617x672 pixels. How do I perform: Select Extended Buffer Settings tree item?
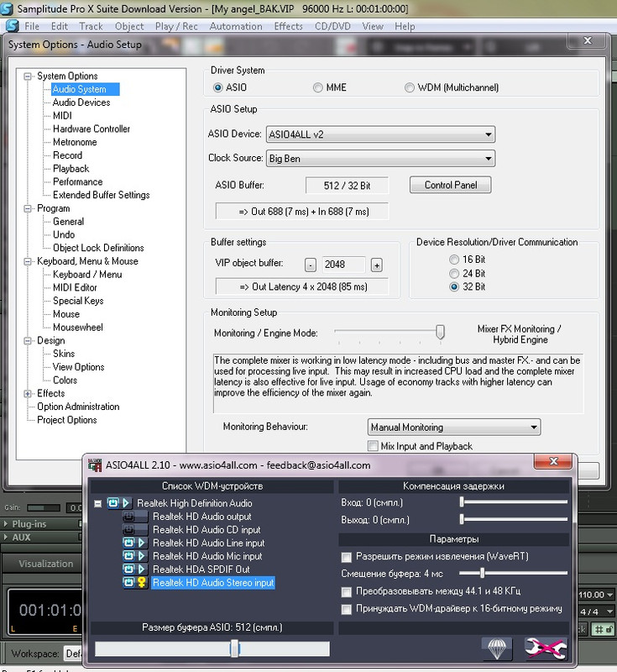102,195
